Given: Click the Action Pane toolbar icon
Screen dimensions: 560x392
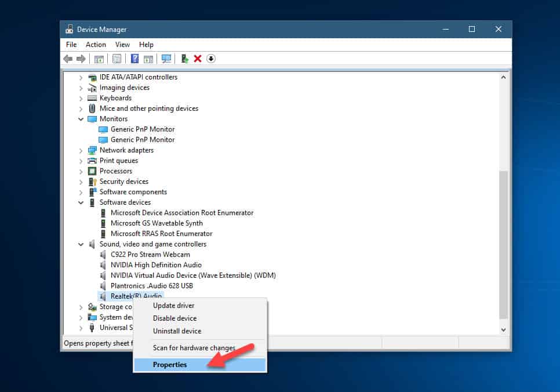Looking at the screenshot, I should (x=148, y=59).
